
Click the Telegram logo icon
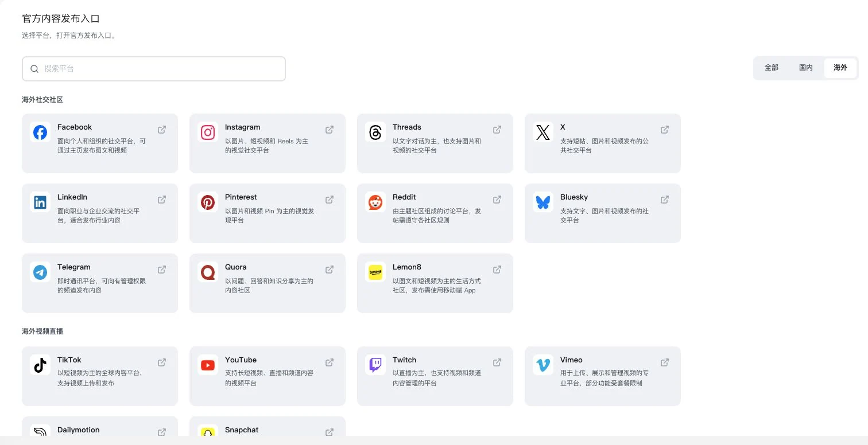click(40, 272)
